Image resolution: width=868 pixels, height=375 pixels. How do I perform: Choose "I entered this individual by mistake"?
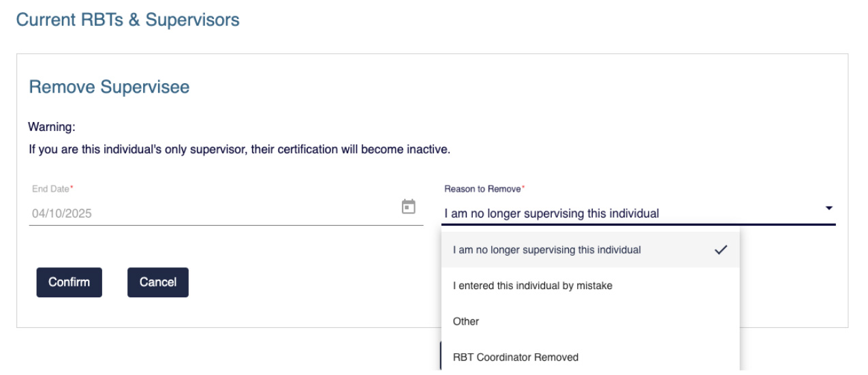[x=589, y=286]
